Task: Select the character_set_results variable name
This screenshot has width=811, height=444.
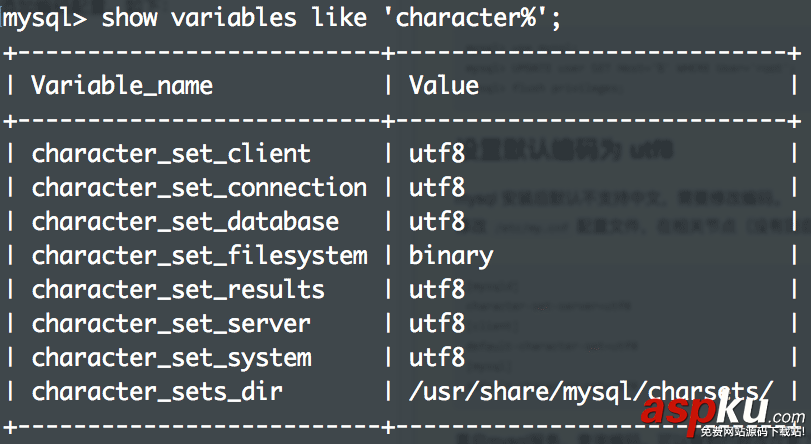Action: tap(178, 290)
